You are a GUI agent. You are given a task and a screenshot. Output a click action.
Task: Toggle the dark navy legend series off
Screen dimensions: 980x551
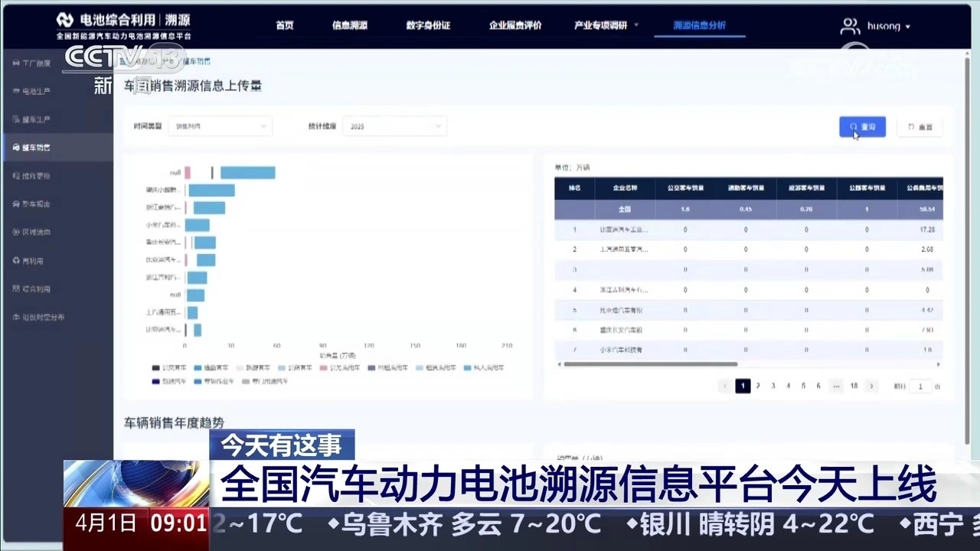[x=155, y=380]
